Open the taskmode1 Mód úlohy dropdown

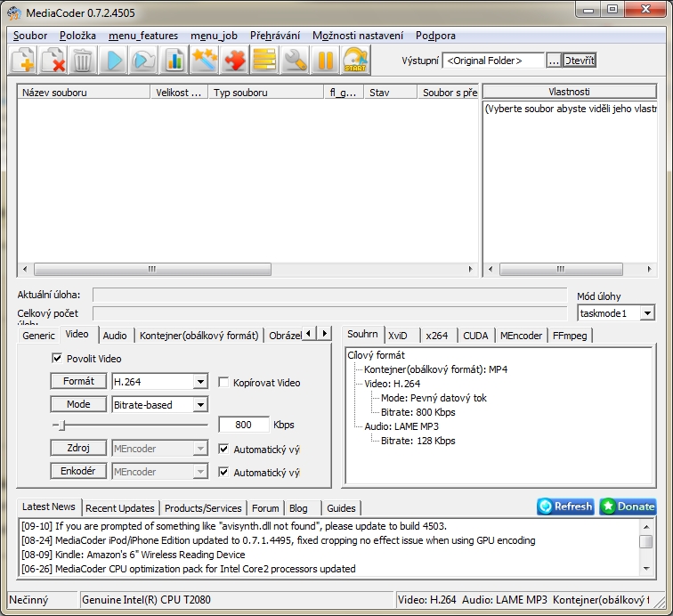pos(647,313)
